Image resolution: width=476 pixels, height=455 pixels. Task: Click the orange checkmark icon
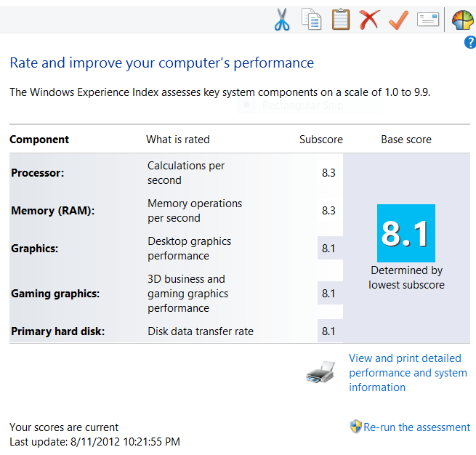point(398,20)
